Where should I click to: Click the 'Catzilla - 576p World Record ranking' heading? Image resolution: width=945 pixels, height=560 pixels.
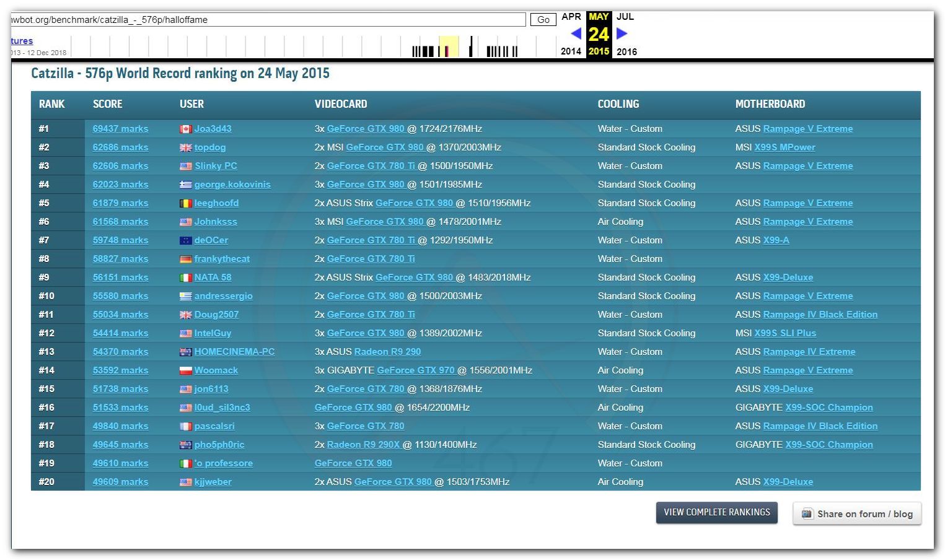(x=180, y=74)
